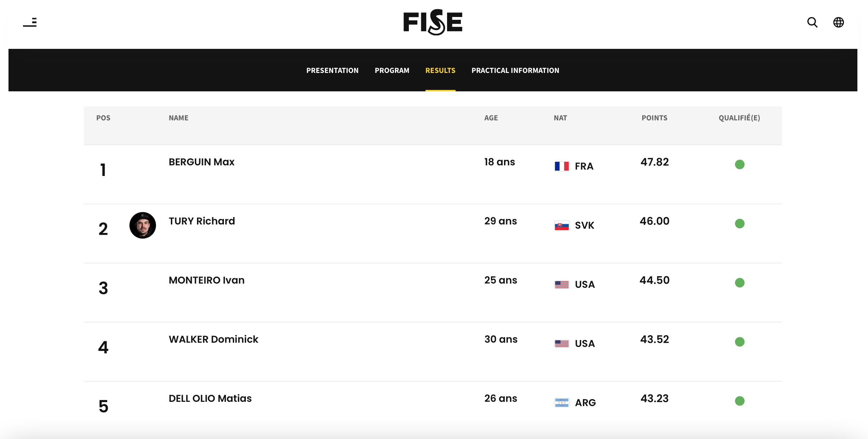Viewport: 868px width, 439px height.
Task: Switch to the Program tab
Action: 392,70
